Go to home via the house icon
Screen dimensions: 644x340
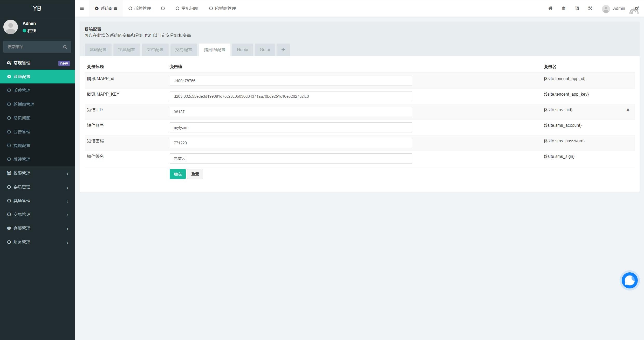tap(550, 8)
